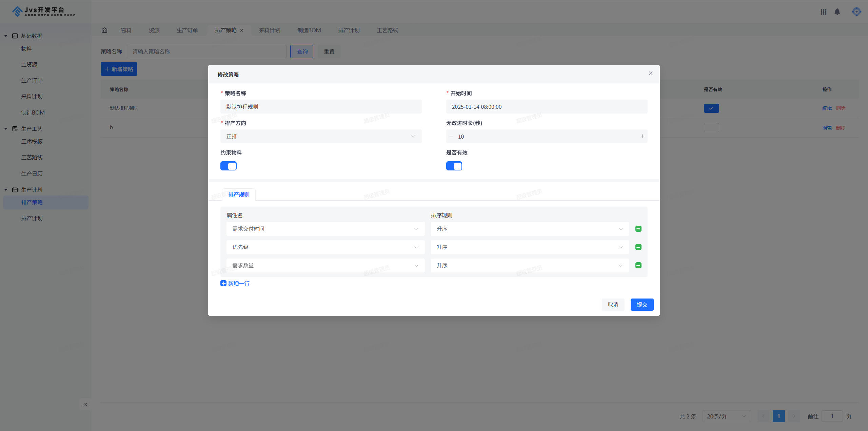The image size is (868, 431).
Task: Click the 提交 button
Action: (x=642, y=305)
